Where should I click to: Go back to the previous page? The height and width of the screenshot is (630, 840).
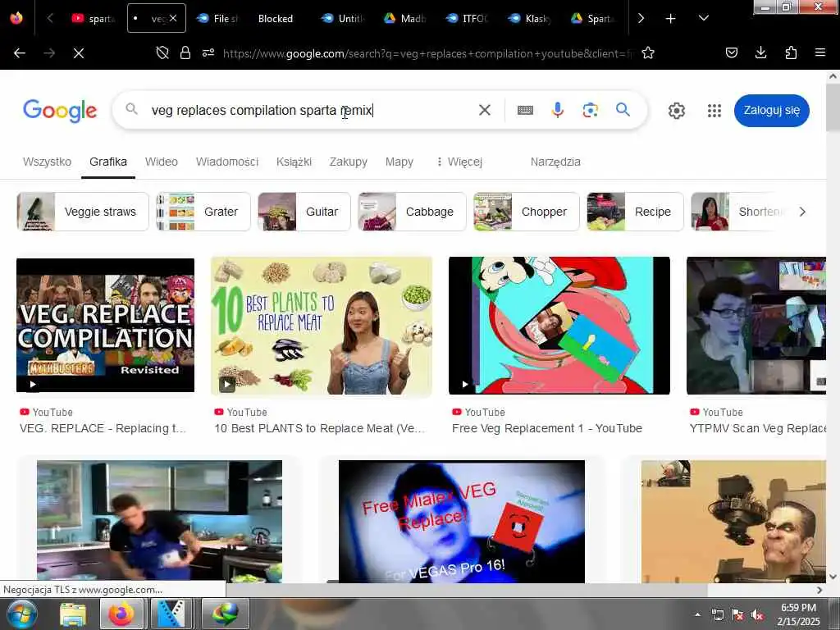20,53
